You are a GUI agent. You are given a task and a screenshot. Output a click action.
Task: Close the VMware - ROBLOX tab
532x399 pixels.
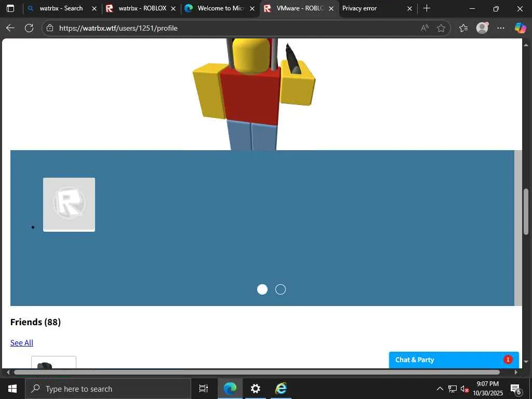tap(331, 8)
